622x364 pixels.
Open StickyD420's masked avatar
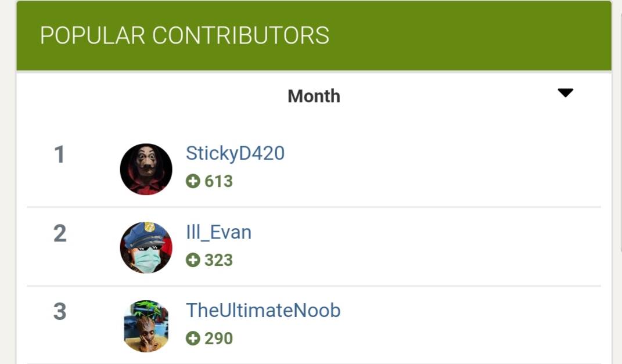[146, 170]
